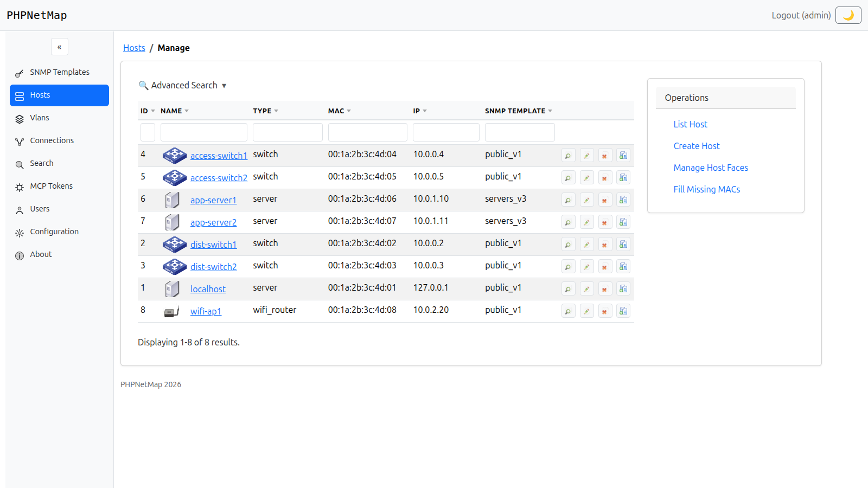Edit access-switch2 with the pencil icon
The height and width of the screenshot is (488, 868).
(586, 178)
